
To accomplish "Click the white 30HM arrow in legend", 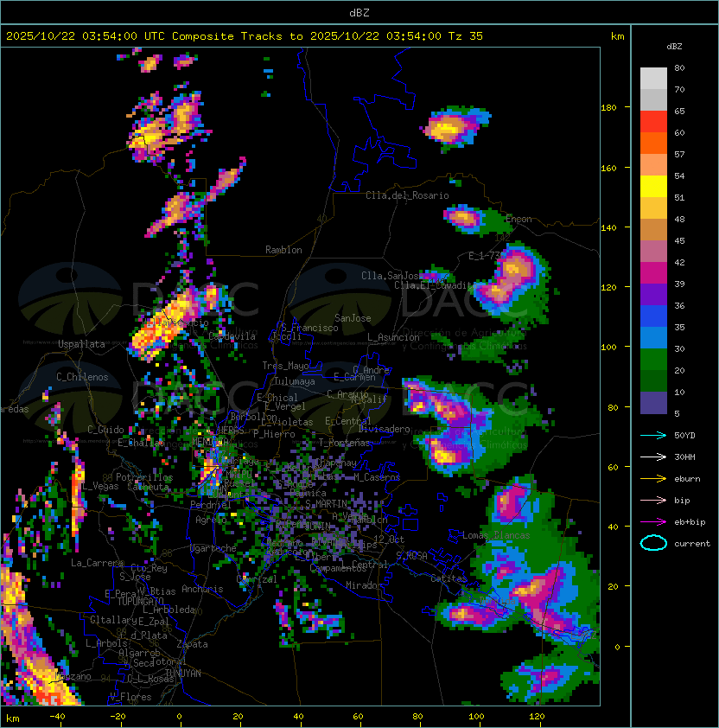I will (x=653, y=457).
